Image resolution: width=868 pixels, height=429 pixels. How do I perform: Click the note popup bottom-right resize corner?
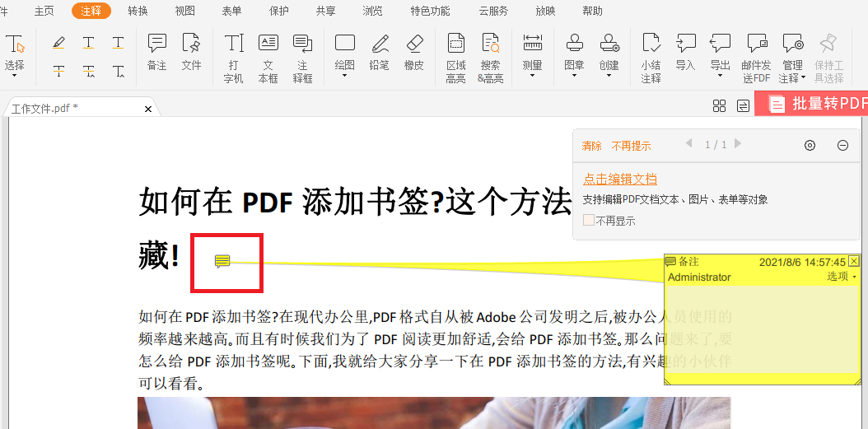pos(857,380)
